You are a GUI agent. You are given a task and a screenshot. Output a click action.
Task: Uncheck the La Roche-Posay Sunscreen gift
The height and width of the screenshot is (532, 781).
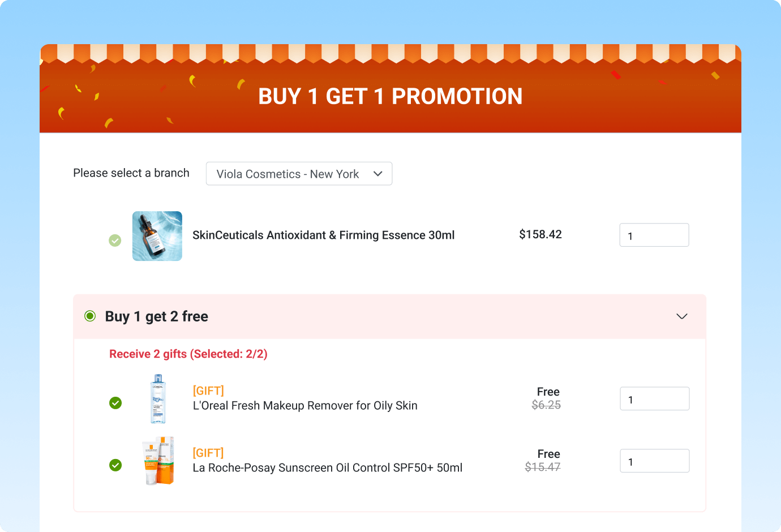pyautogui.click(x=115, y=465)
